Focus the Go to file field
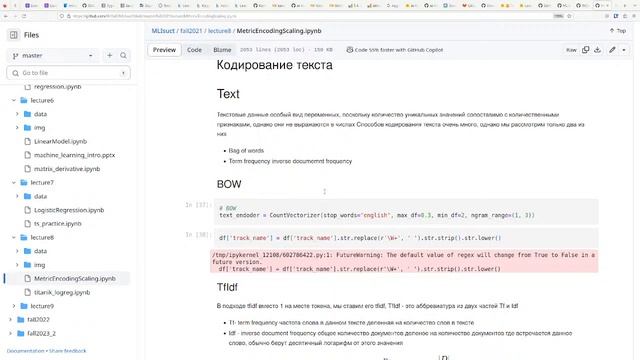 coord(69,73)
